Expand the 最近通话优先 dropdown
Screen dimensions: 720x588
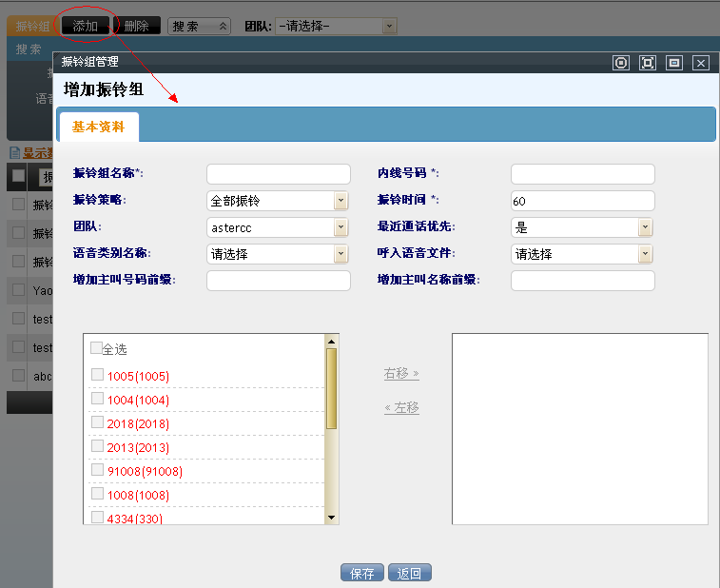tap(645, 227)
